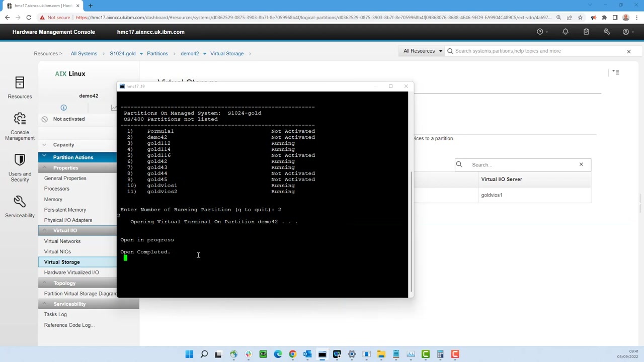Open Persistent Memory menu item
This screenshot has height=362, width=644.
(65, 210)
